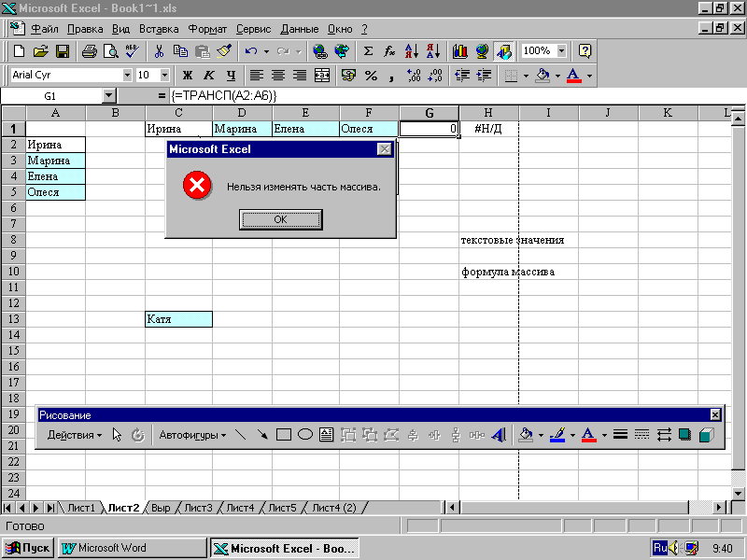Open a file with the Open folder icon
Screen dimensions: 747x560
(x=41, y=51)
